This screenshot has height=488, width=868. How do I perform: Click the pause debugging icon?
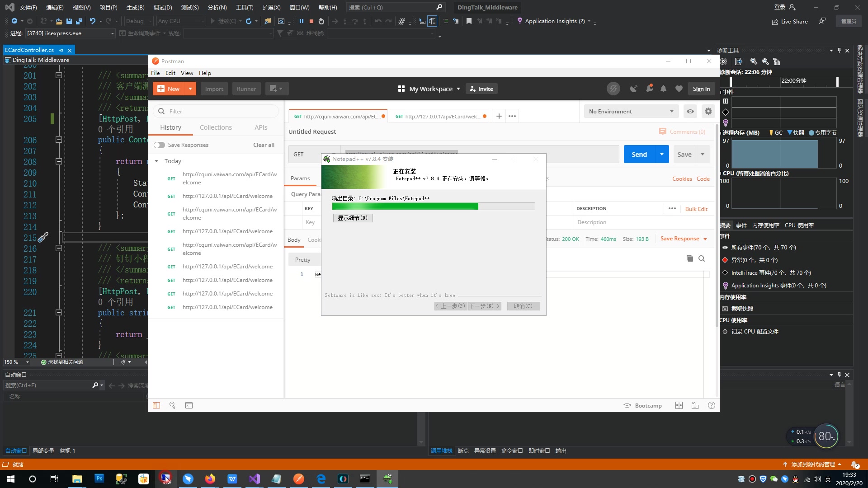click(x=302, y=21)
